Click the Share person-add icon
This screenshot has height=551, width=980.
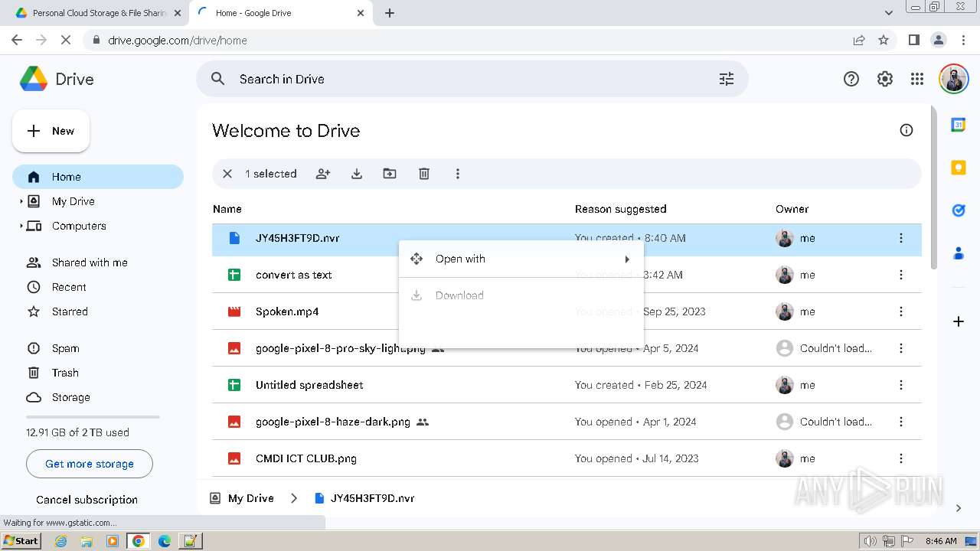(x=323, y=174)
